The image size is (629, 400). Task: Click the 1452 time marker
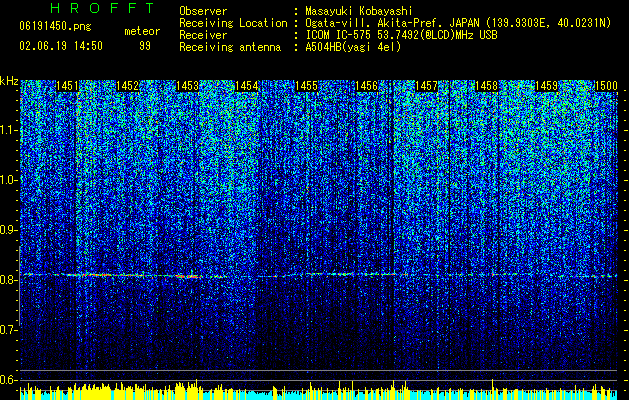(127, 86)
